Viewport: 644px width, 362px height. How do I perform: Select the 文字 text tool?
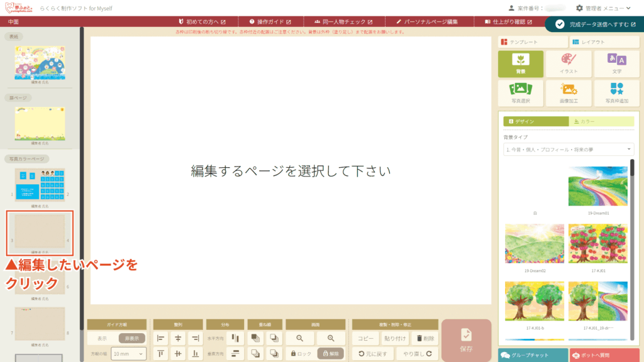(616, 63)
